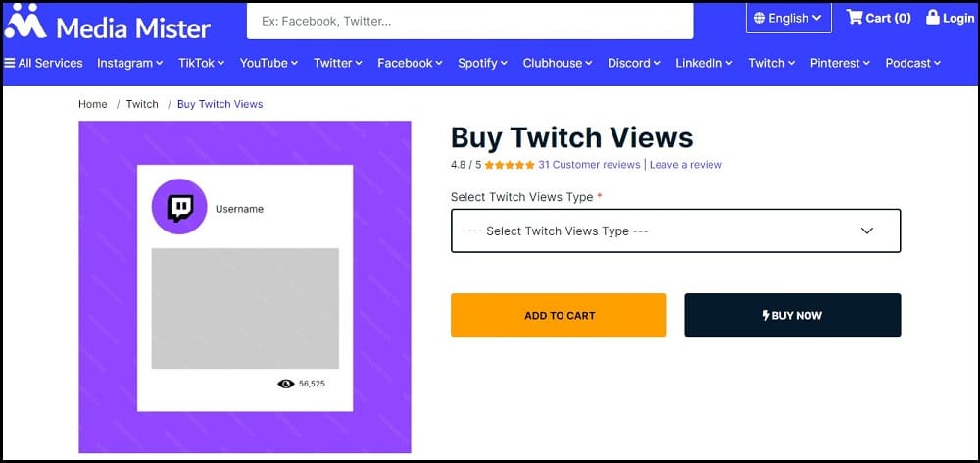Click the five-star rating icons

[510, 165]
